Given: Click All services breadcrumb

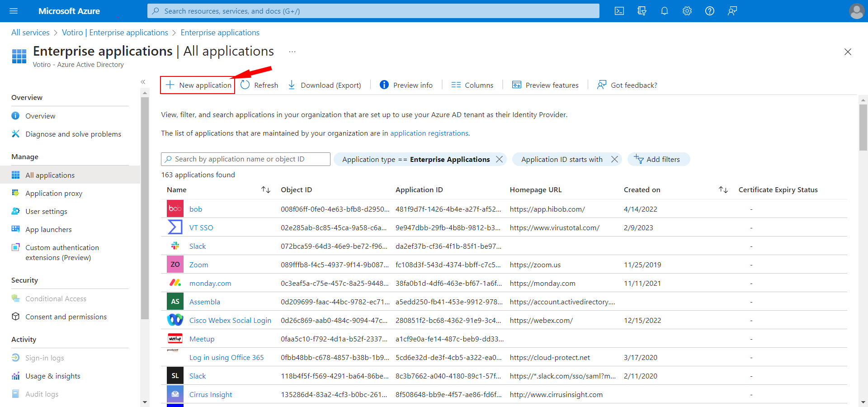Looking at the screenshot, I should pyautogui.click(x=30, y=33).
